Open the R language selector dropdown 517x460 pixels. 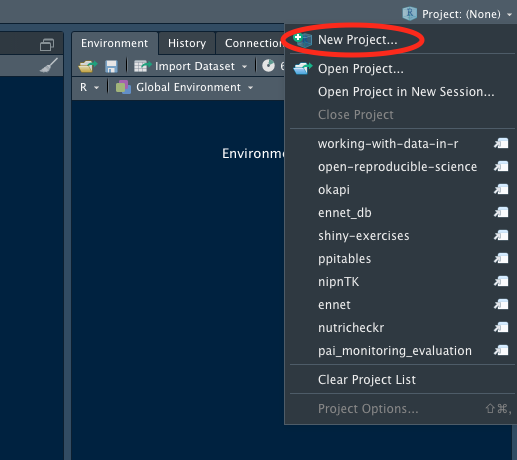89,87
